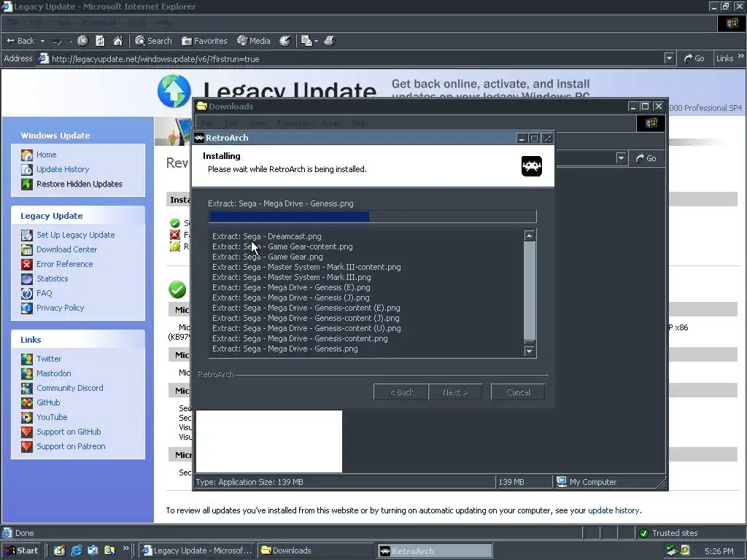Open the Search pane in Internet Explorer
The width and height of the screenshot is (747, 560).
click(153, 41)
